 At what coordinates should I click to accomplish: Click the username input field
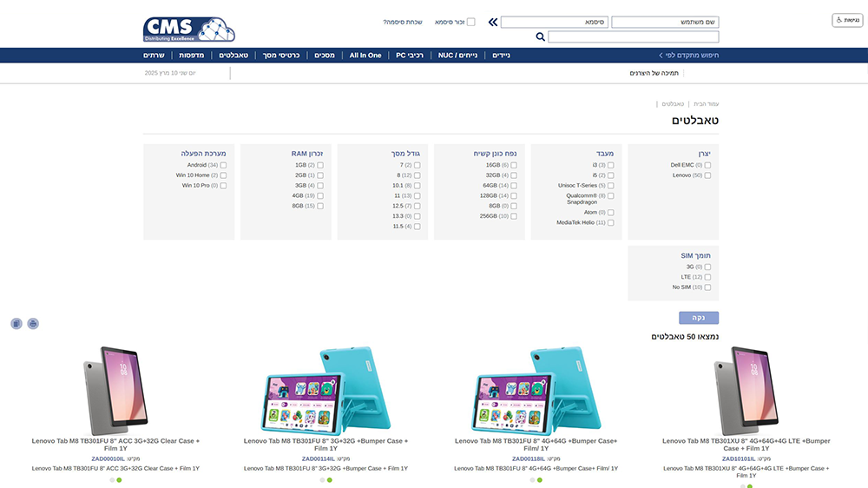665,22
